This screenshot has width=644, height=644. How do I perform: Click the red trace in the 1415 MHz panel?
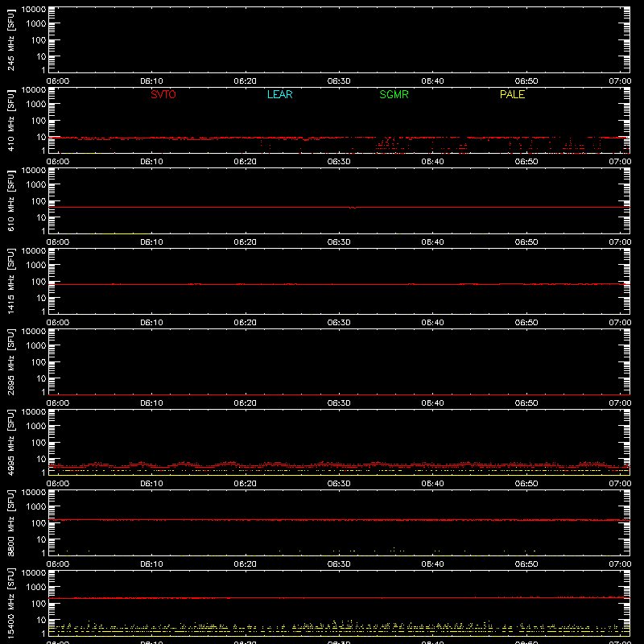coord(339,284)
